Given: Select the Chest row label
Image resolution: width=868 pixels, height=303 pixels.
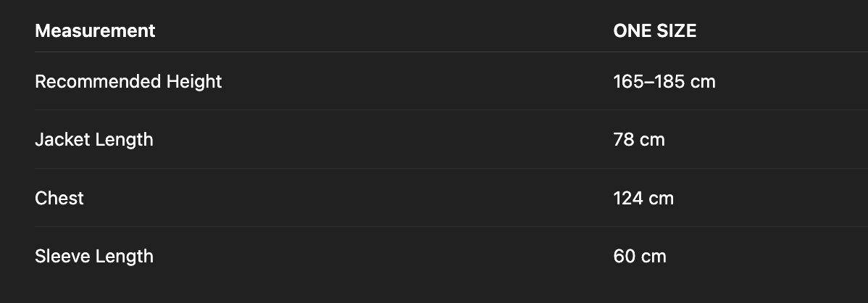Looking at the screenshot, I should 59,198.
